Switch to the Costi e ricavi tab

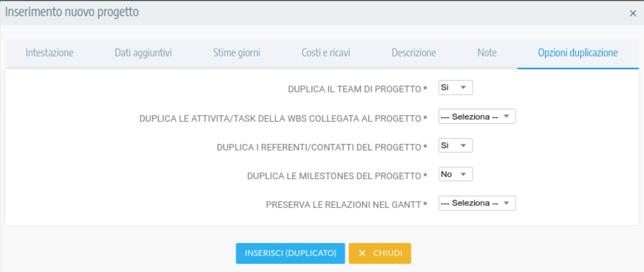[x=325, y=53]
